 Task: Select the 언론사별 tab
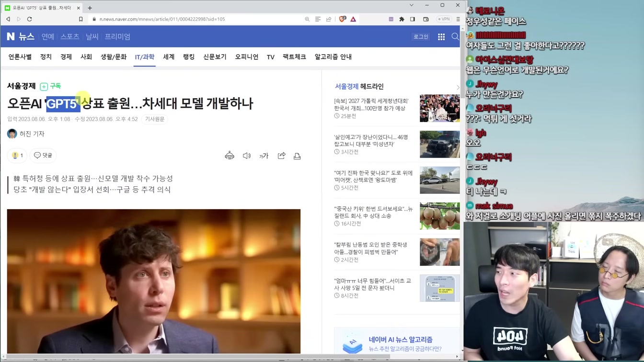coord(20,57)
